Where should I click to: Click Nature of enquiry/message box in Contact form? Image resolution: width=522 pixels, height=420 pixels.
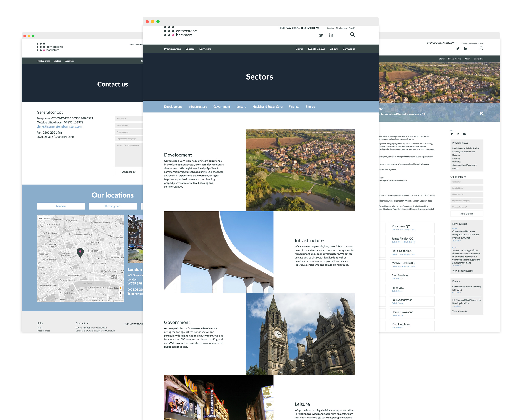(x=129, y=155)
